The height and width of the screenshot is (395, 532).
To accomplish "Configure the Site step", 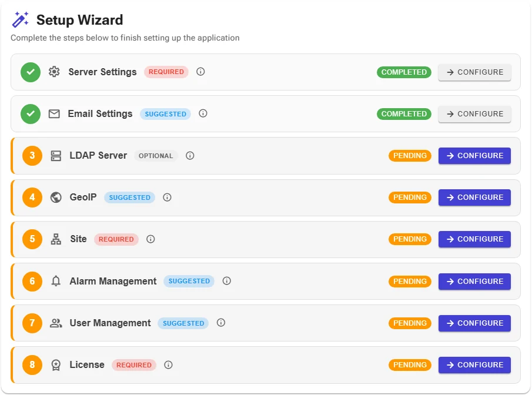I will click(474, 239).
